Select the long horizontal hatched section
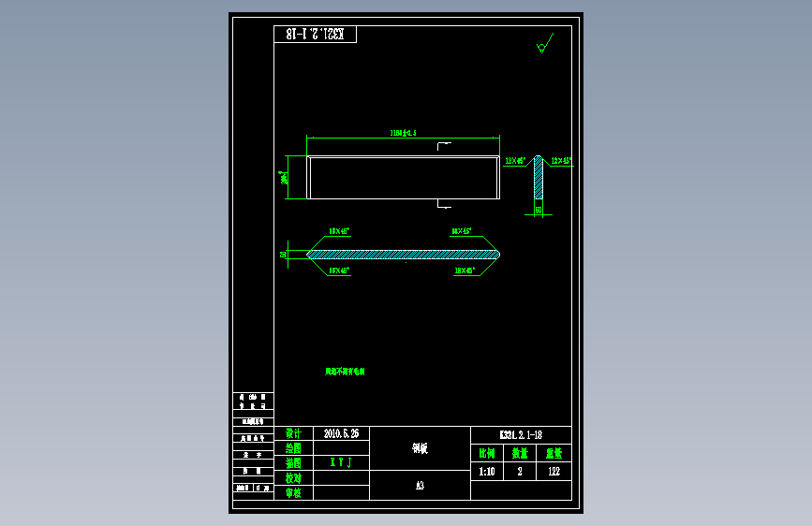The width and height of the screenshot is (812, 526). (403, 255)
